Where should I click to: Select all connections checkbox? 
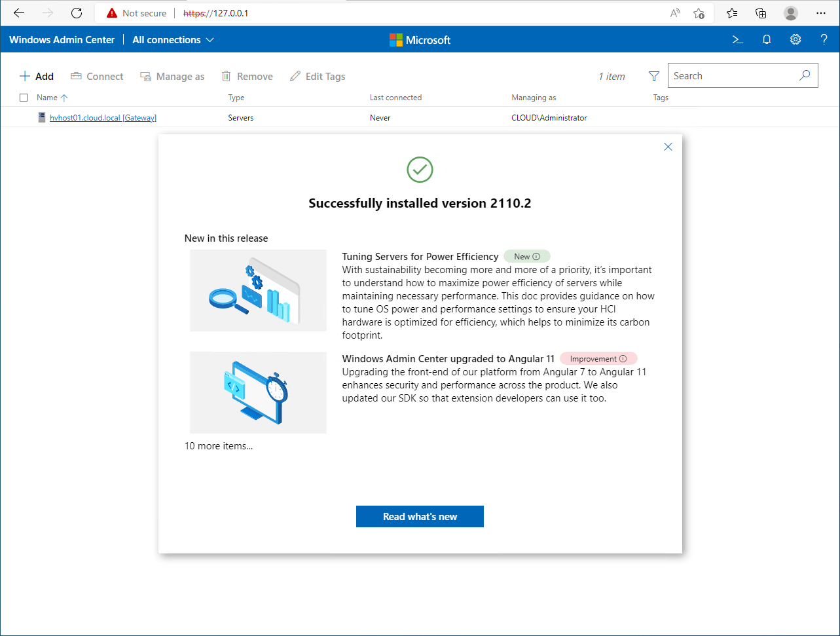(24, 98)
